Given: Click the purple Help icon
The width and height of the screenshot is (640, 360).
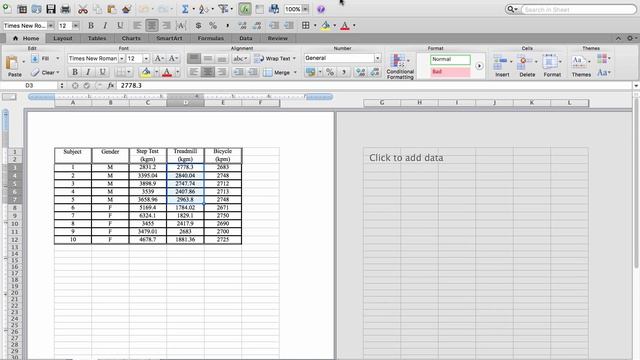Looking at the screenshot, I should [321, 9].
